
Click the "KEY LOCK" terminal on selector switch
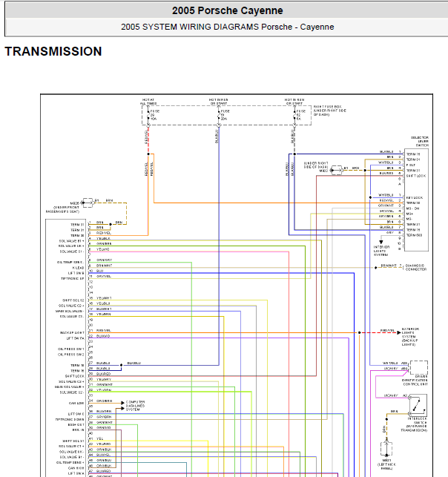(x=414, y=198)
